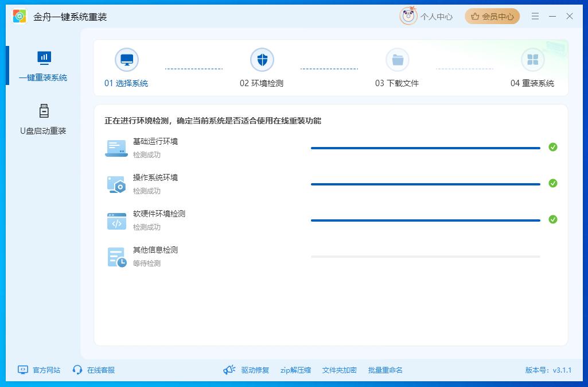
Task: Click the 04 重装系统 grid icon
Action: 533,58
